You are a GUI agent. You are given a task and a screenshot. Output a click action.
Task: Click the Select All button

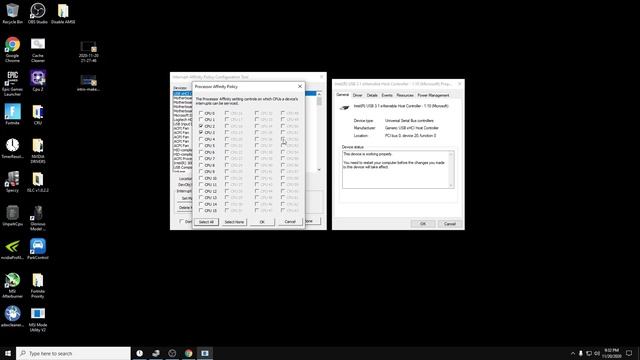coord(206,222)
